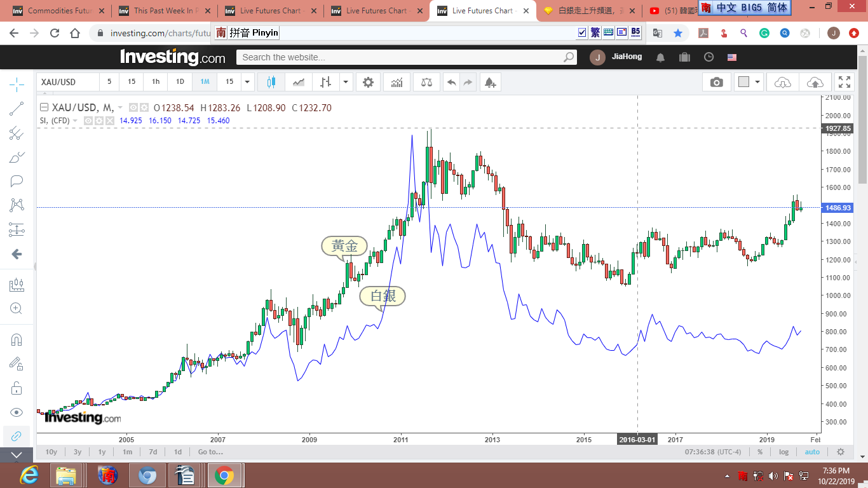The width and height of the screenshot is (868, 488).
Task: Select the zoom-in magnifier tool
Action: point(17,309)
